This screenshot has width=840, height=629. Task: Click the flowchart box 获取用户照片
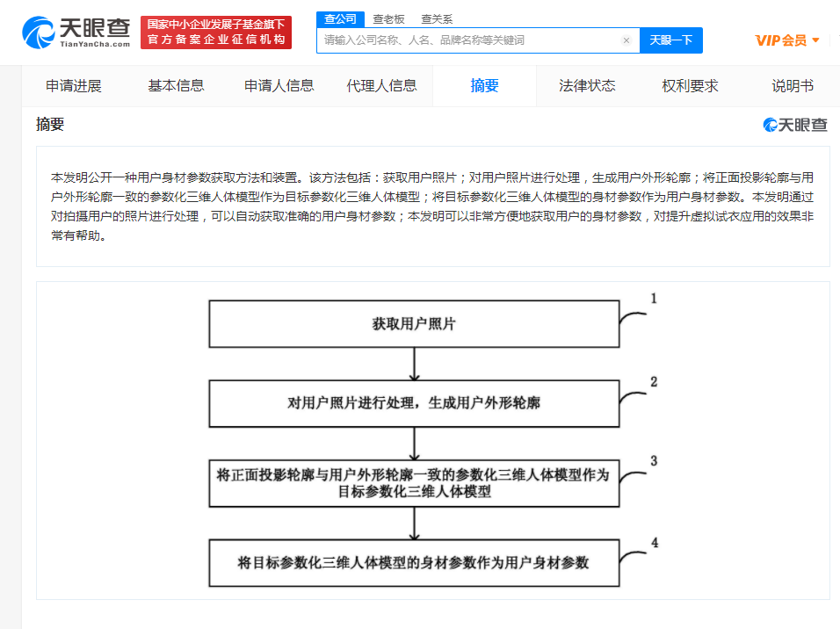(x=414, y=324)
